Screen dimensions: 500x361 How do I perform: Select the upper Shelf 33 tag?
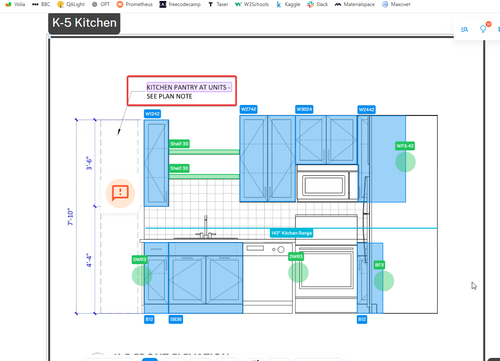pos(179,144)
